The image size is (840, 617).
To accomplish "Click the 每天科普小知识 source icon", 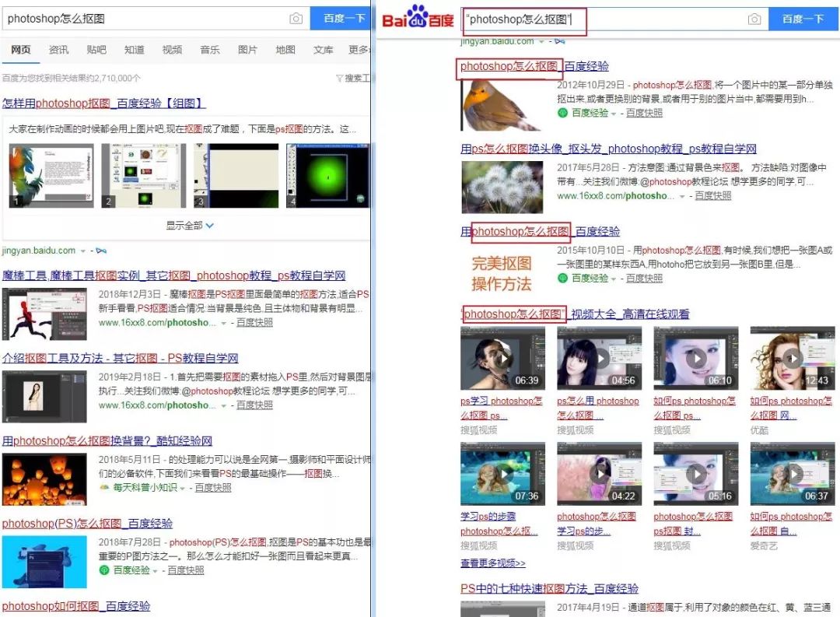I will pos(104,487).
